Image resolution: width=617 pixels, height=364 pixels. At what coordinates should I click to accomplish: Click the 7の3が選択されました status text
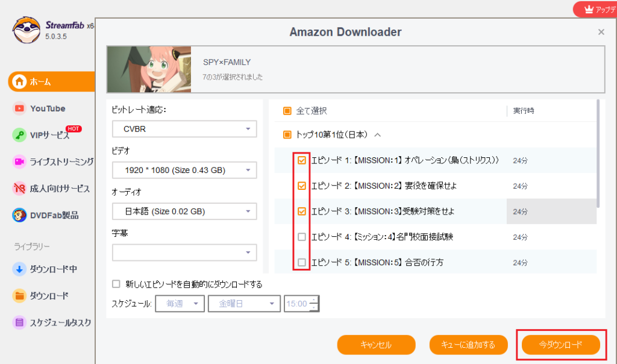[x=233, y=77]
